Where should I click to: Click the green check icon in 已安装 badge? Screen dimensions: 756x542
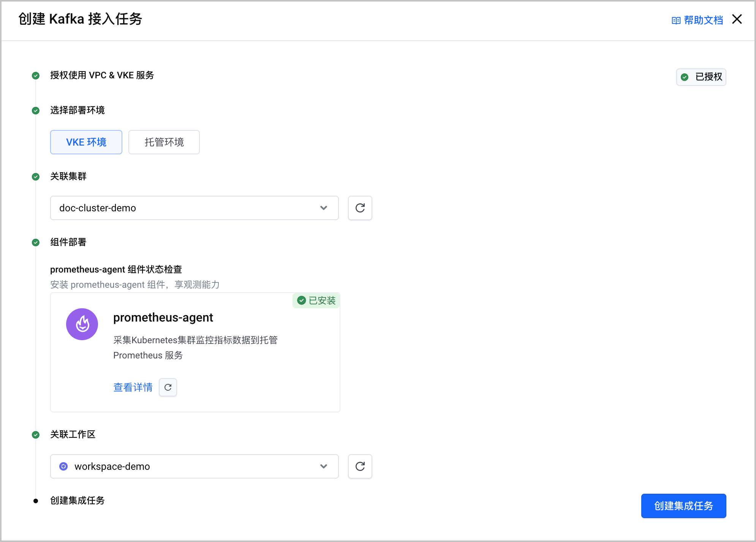(302, 301)
